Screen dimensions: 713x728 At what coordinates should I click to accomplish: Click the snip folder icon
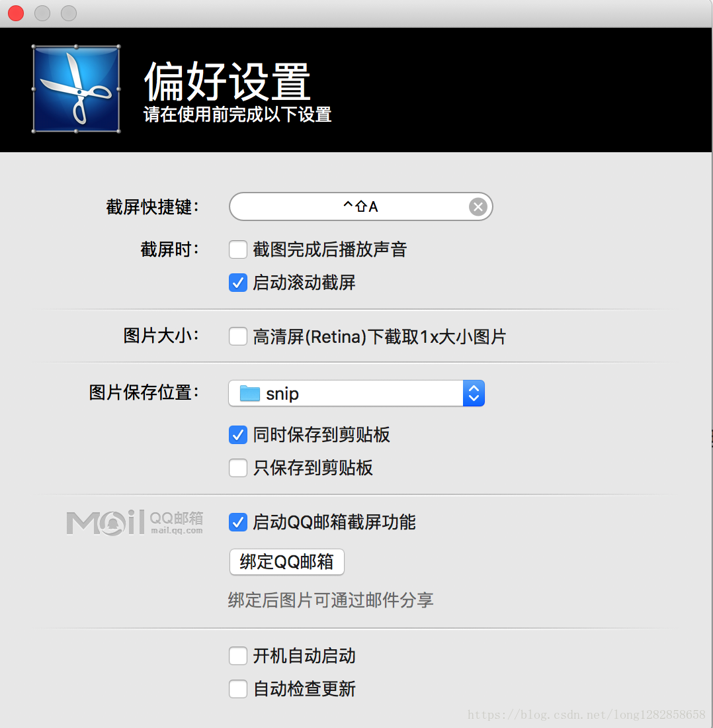(x=249, y=393)
